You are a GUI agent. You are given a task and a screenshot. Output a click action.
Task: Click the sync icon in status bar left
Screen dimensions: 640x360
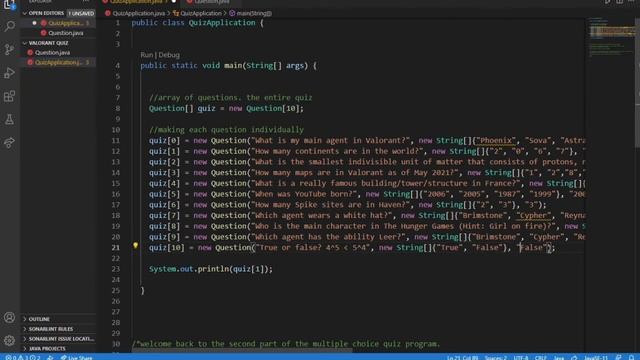50,358
